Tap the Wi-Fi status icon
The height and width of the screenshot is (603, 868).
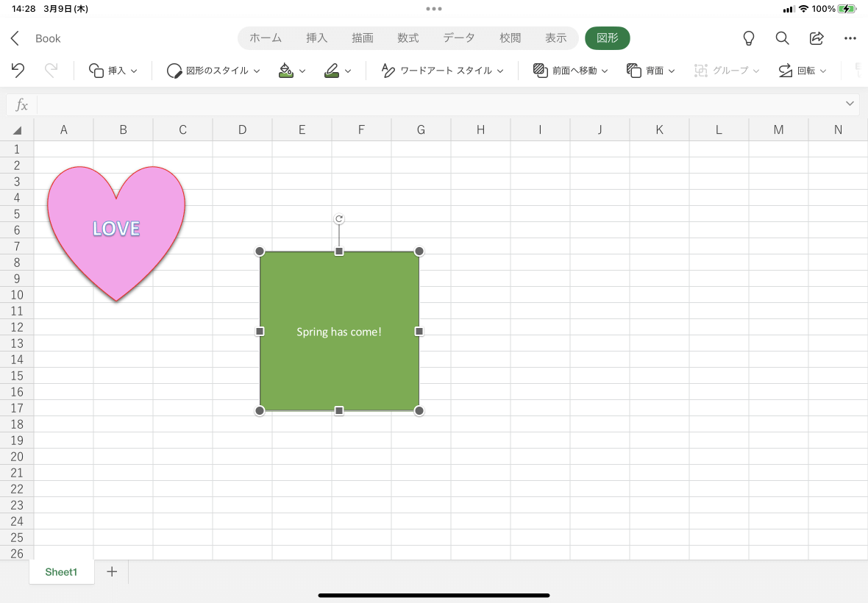pyautogui.click(x=803, y=9)
